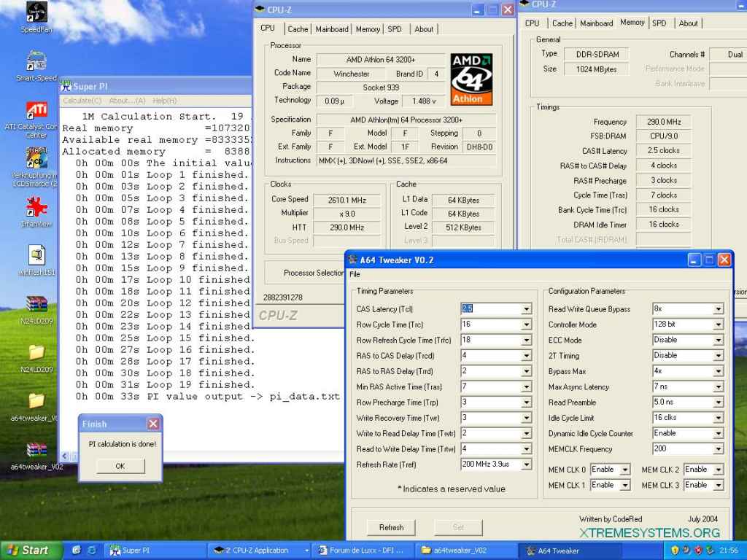Open the a64tweaker_V02 folder desktop icon
The height and width of the screenshot is (560, 747).
pyautogui.click(x=36, y=401)
